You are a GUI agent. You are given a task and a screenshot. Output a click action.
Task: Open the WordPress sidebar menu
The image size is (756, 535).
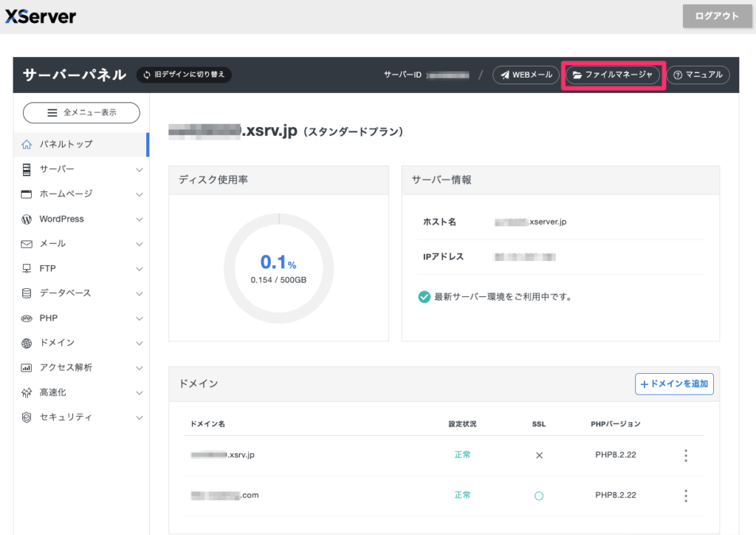pyautogui.click(x=81, y=219)
